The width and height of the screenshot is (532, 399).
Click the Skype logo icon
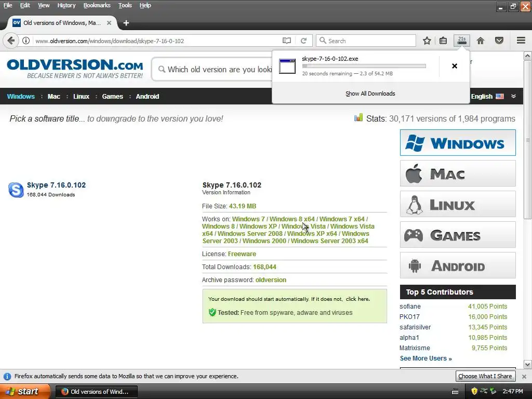(x=16, y=190)
